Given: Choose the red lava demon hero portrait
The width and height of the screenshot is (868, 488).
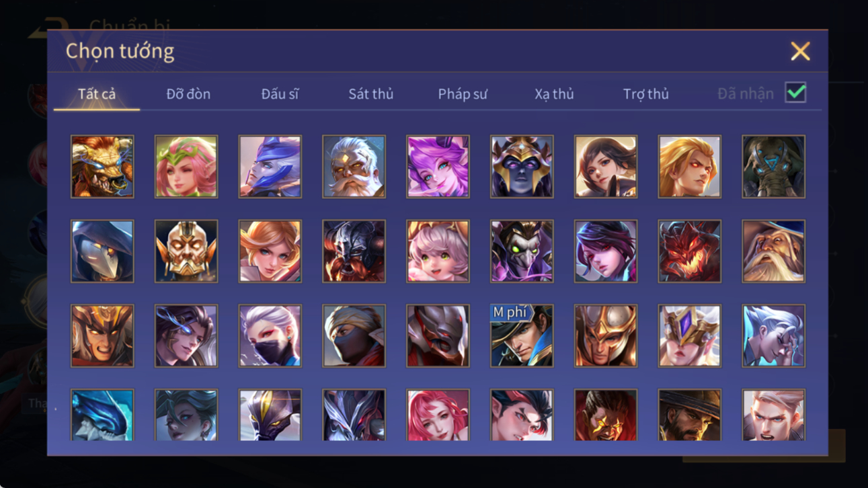Looking at the screenshot, I should [689, 251].
